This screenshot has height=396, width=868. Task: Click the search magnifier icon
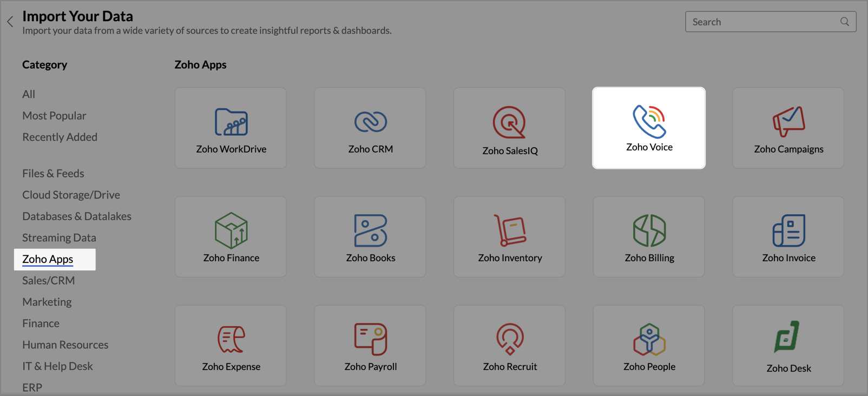click(845, 22)
